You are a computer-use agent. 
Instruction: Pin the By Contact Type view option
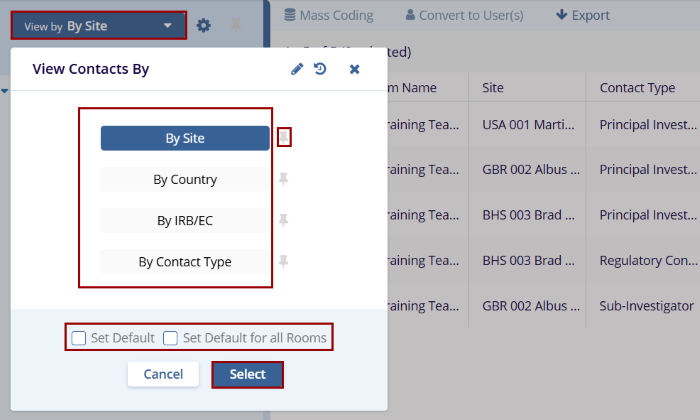click(x=284, y=261)
